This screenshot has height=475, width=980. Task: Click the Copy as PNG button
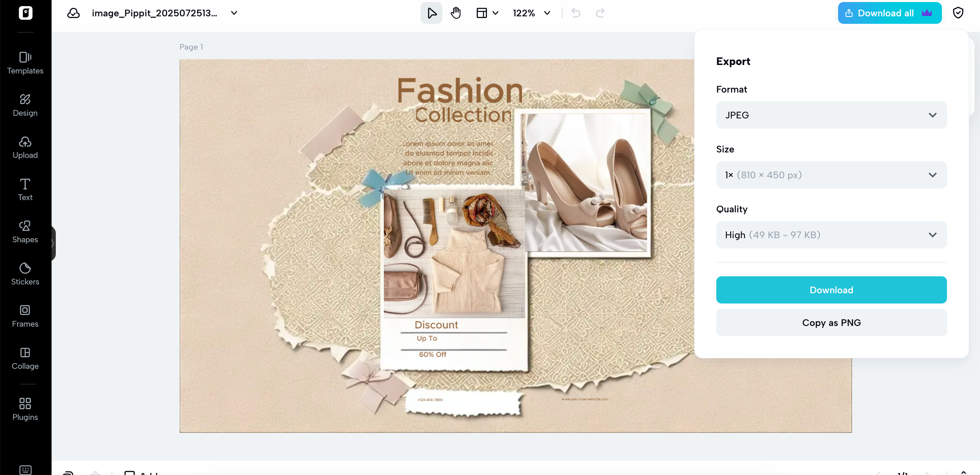pos(831,323)
